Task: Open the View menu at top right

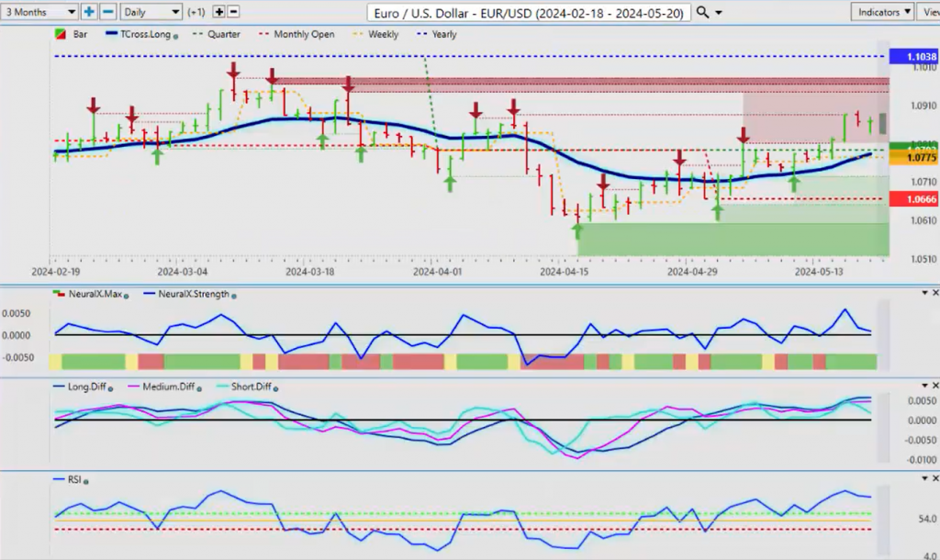Action: tap(928, 12)
